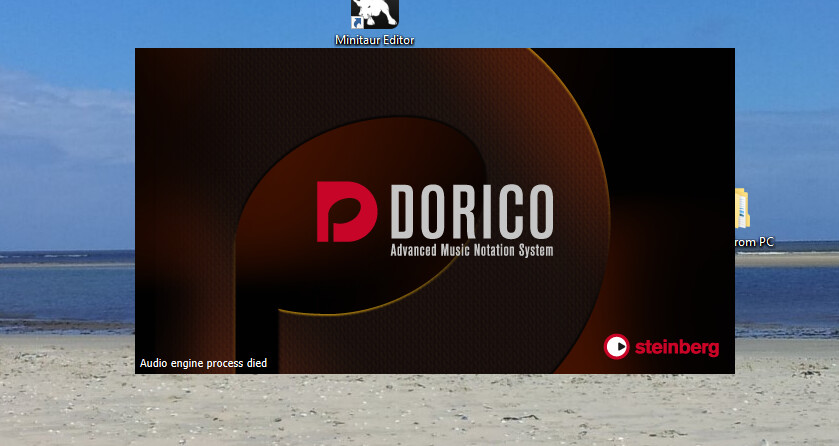
Task: Open the Minitaur Editor desktop shortcut icon
Action: pyautogui.click(x=375, y=14)
